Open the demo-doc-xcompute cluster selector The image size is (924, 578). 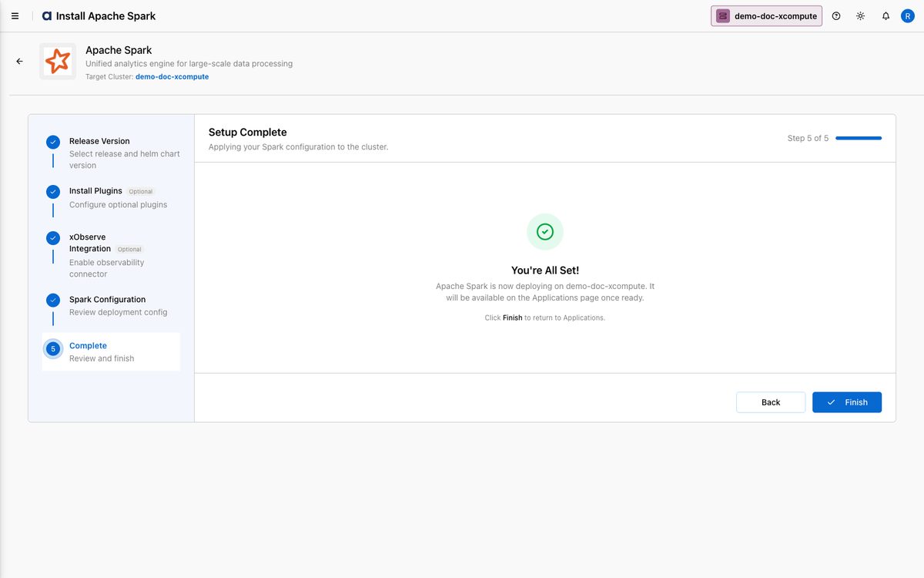pos(766,16)
